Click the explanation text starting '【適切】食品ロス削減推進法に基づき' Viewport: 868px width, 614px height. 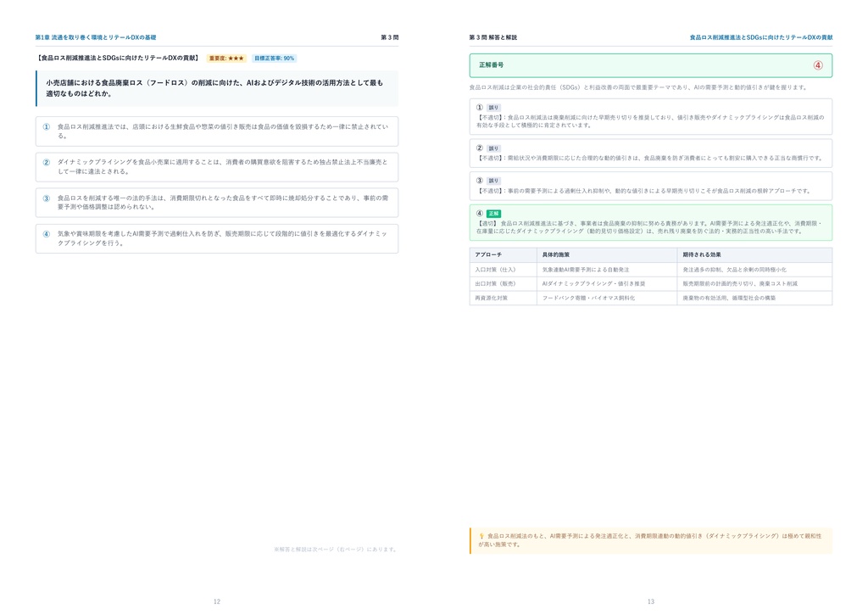pyautogui.click(x=649, y=227)
